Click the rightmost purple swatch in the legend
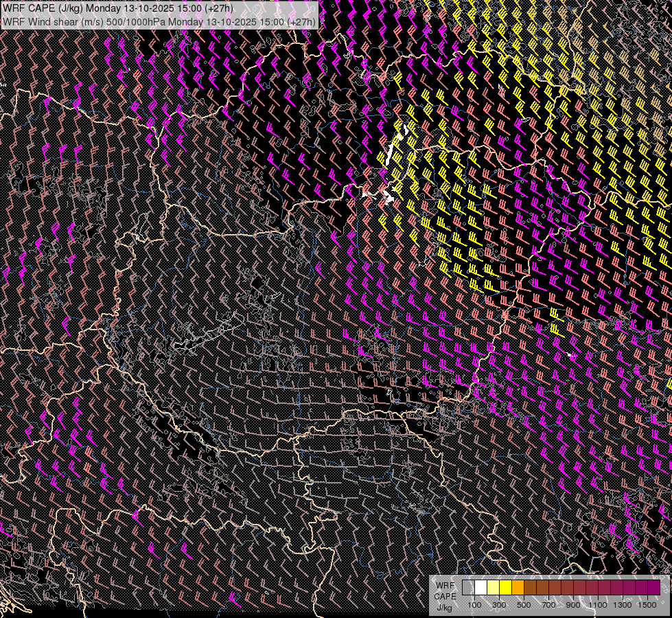 pyautogui.click(x=653, y=588)
